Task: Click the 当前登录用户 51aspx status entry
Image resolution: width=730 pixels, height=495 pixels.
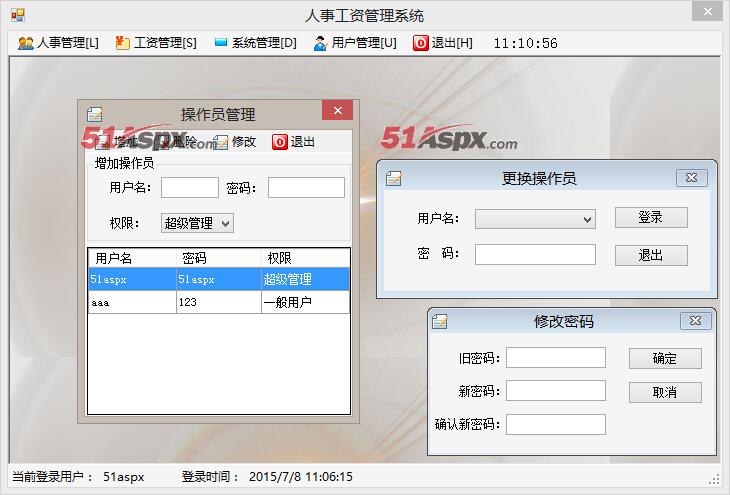Action: coord(78,477)
